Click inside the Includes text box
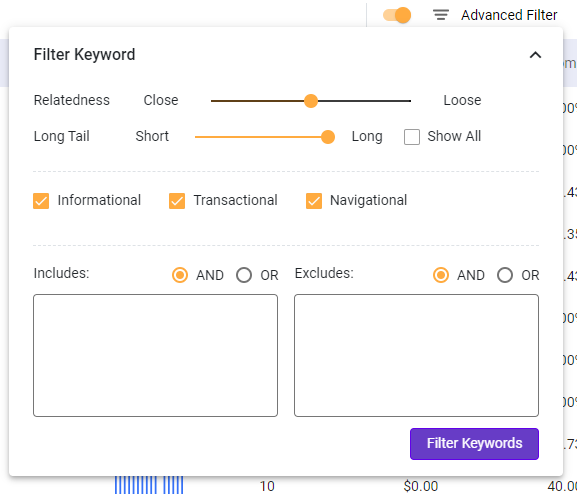The image size is (577, 496). (x=155, y=355)
